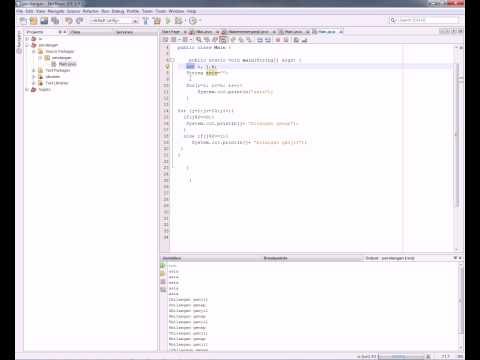The image size is (480, 360).
Task: Open the Source menu
Action: click(73, 11)
